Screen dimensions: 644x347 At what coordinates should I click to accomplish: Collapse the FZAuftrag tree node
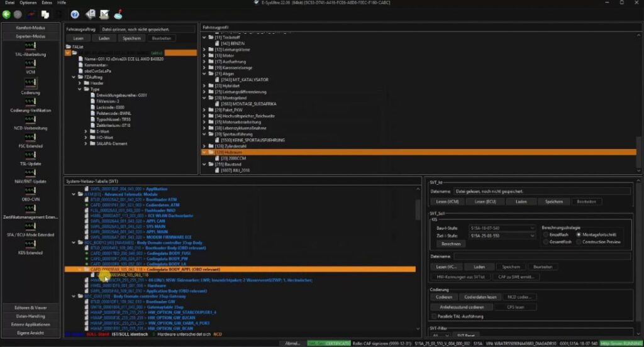pyautogui.click(x=74, y=77)
